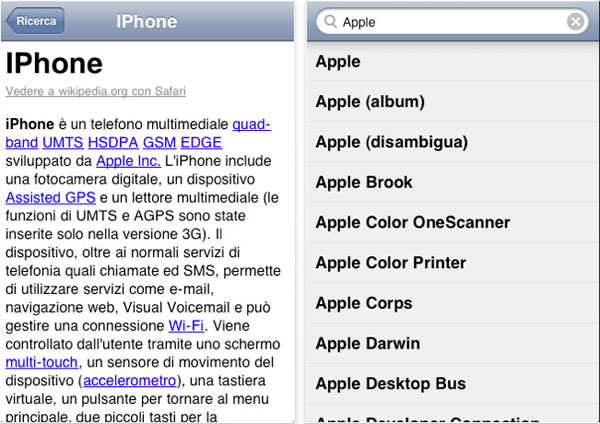Open the UMTS link

pyautogui.click(x=63, y=142)
